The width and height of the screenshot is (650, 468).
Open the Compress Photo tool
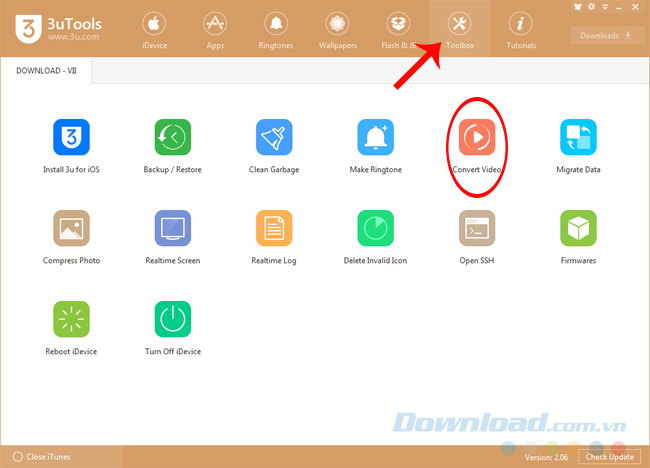(x=71, y=228)
